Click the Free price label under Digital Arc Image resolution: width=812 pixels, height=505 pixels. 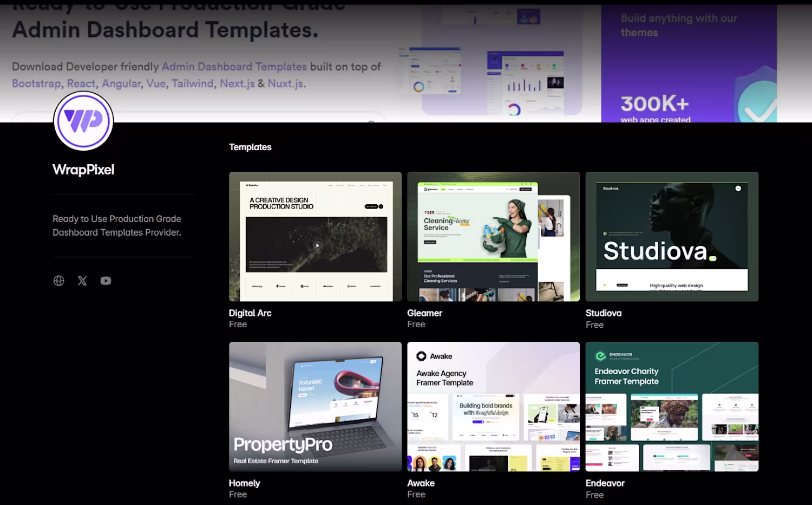(x=238, y=325)
